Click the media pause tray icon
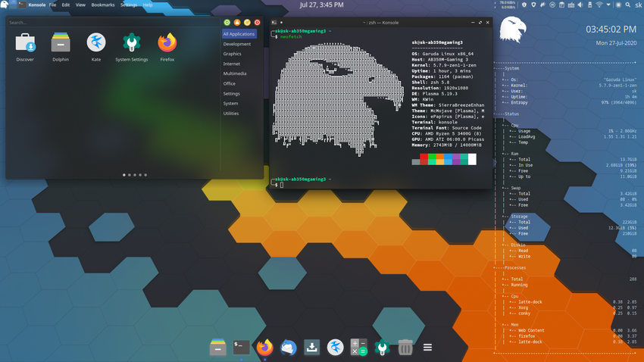Image resolution: width=644 pixels, height=362 pixels. 552,5
